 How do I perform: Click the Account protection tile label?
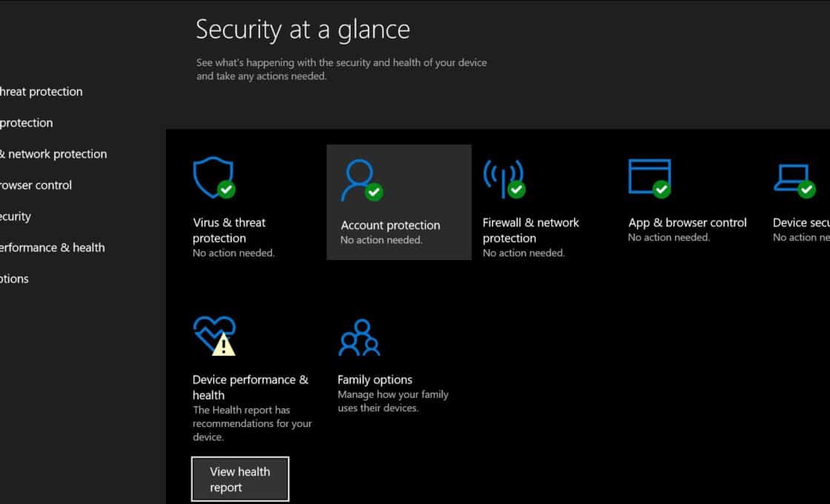click(390, 225)
